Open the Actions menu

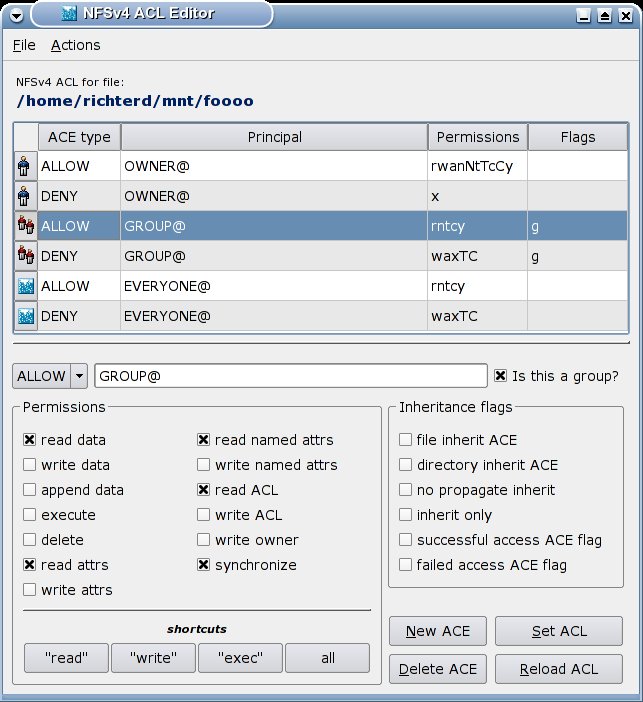pos(75,45)
